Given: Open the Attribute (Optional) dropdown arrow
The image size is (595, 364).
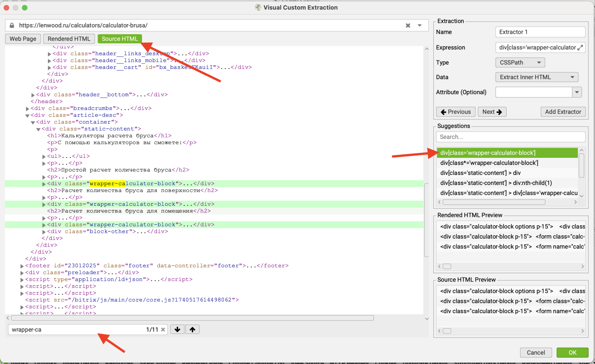Looking at the screenshot, I should (x=577, y=92).
